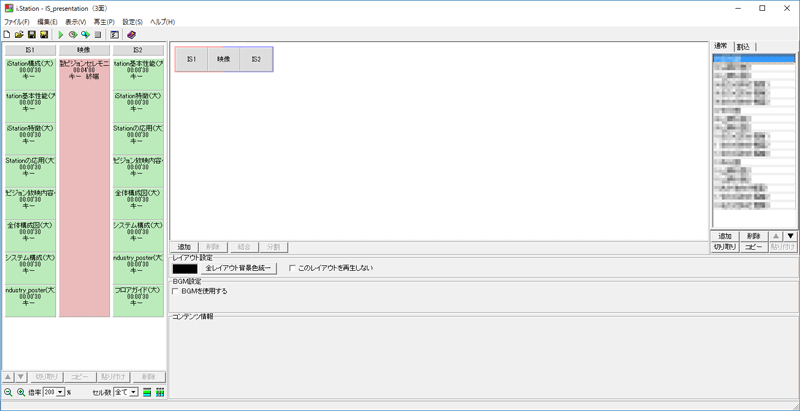Toggle the 'BGMを使用する' checkbox
Image resolution: width=800 pixels, height=411 pixels.
(176, 291)
